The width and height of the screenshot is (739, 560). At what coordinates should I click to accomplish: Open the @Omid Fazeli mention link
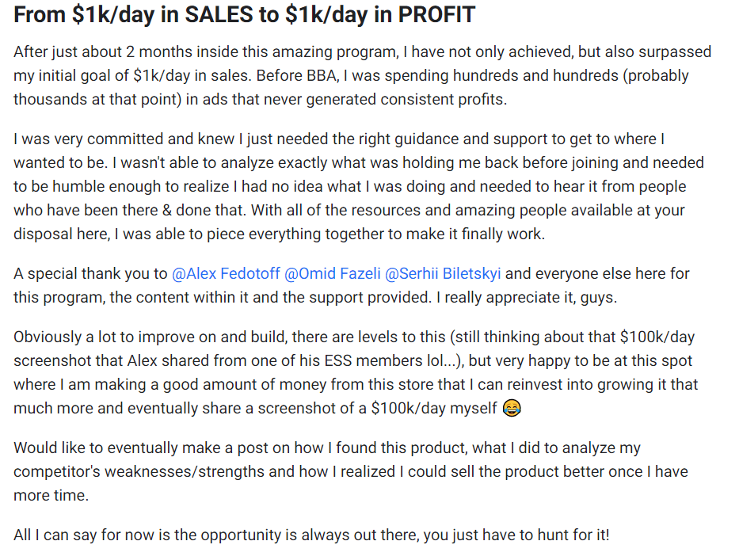pyautogui.click(x=332, y=274)
